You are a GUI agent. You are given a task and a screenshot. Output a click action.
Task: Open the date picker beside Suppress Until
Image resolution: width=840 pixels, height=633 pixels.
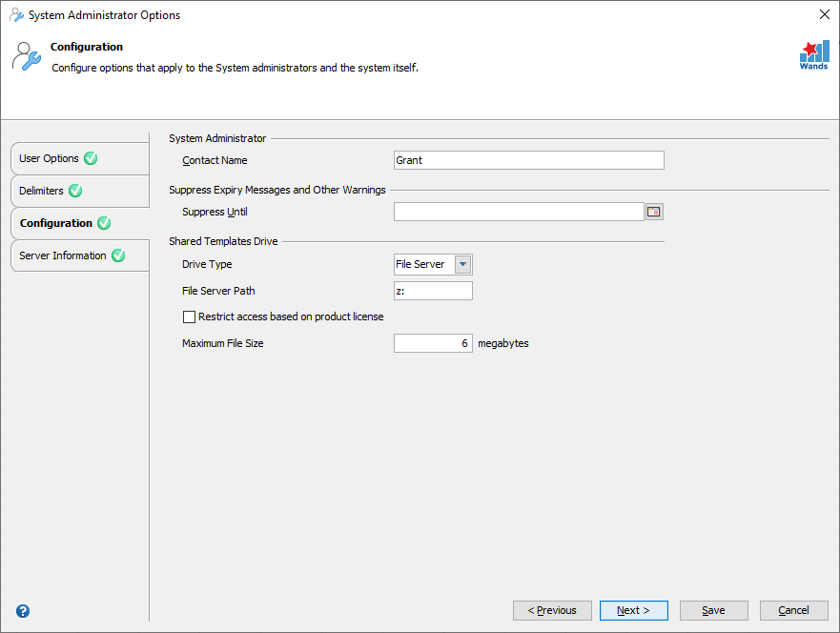[x=654, y=211]
